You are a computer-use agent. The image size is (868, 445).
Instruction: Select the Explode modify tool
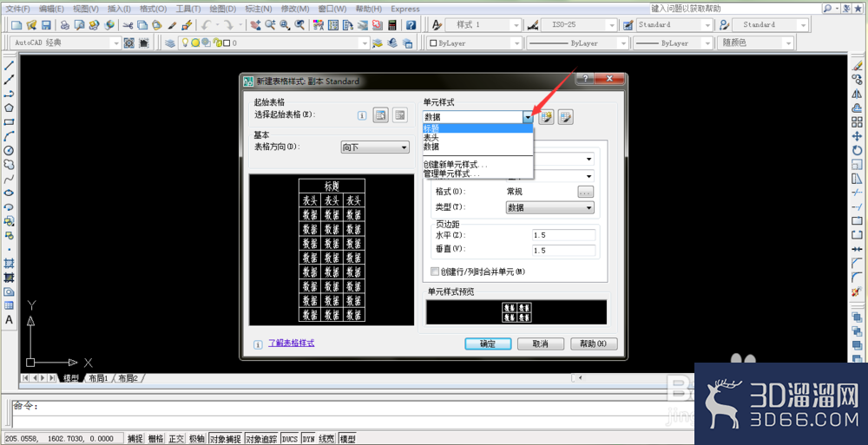857,291
